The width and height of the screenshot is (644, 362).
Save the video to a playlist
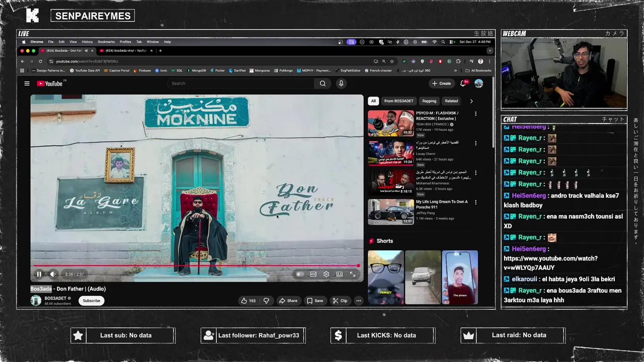pos(315,301)
